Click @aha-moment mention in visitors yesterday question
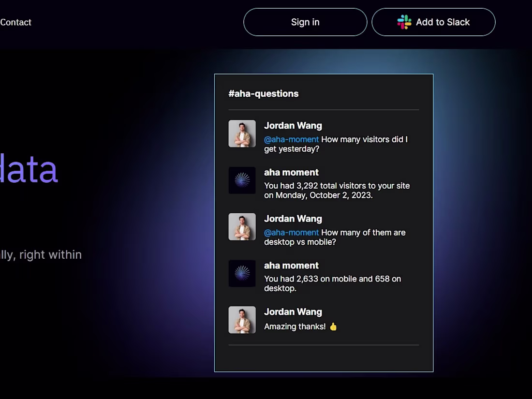This screenshot has width=532, height=399. pyautogui.click(x=291, y=139)
